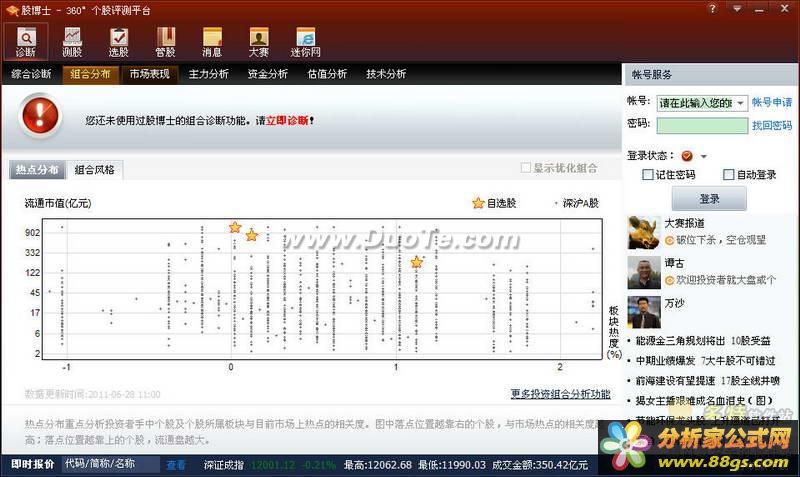This screenshot has width=800, height=477.
Task: Click the 成交金额:350.42亿元 status value
Action: point(540,465)
